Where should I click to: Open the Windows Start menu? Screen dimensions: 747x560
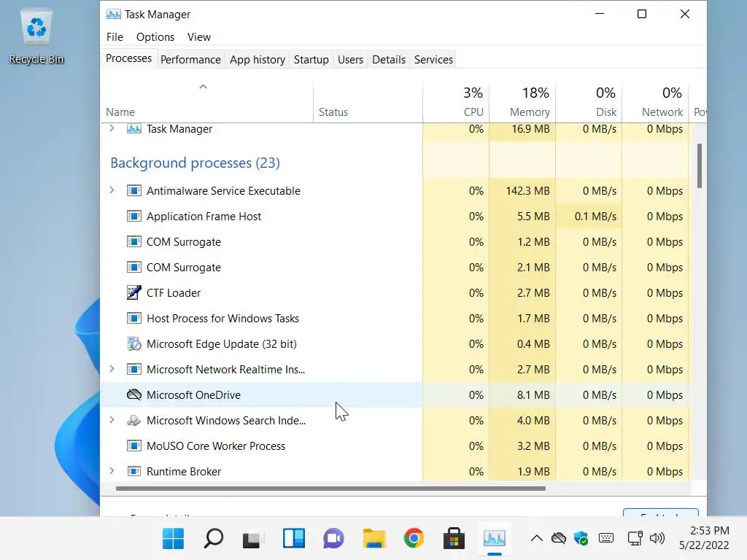tap(173, 539)
